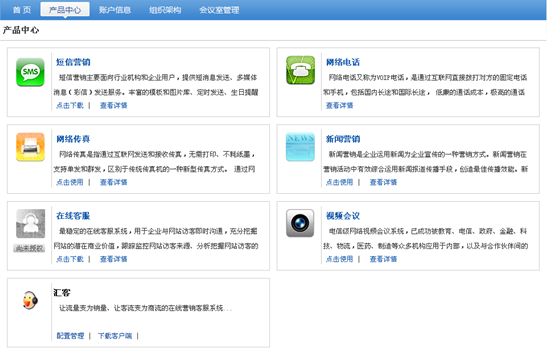Select the active 产品中心 tab
The image size is (547, 361).
tap(65, 9)
